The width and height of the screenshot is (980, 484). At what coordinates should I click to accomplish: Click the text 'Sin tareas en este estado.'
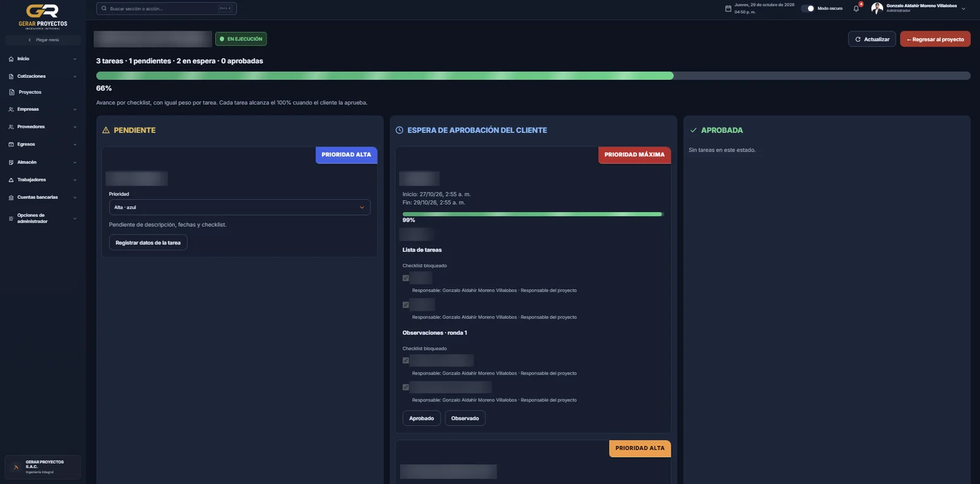click(722, 150)
